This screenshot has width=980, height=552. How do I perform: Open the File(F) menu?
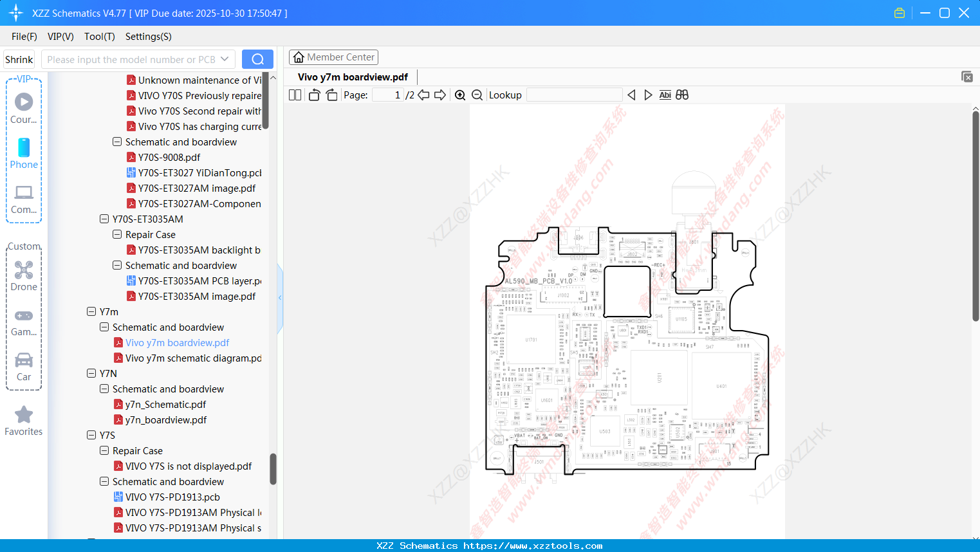(x=24, y=37)
